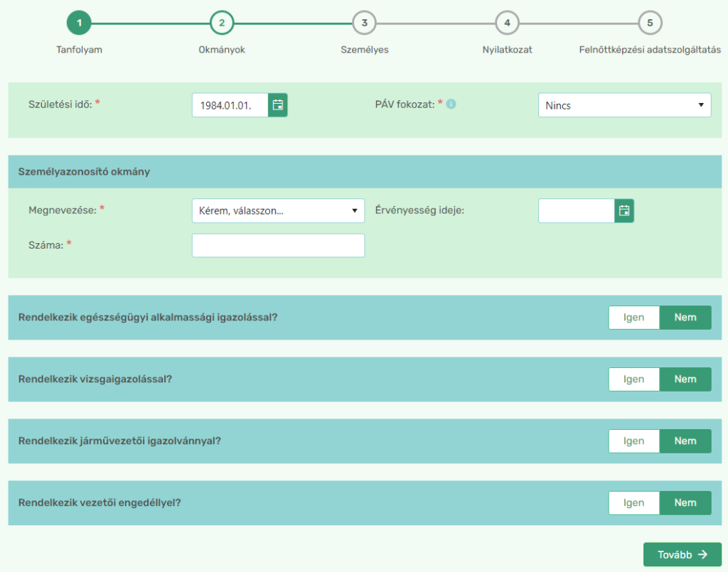Go to step 1 Tanfolyam circle
Image resolution: width=728 pixels, height=572 pixels.
(79, 23)
